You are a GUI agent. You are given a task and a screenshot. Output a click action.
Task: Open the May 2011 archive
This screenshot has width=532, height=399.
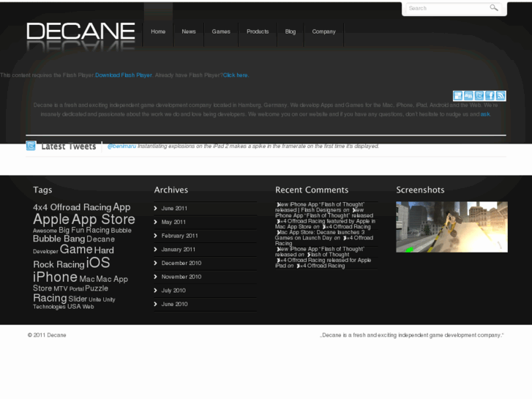[173, 222]
